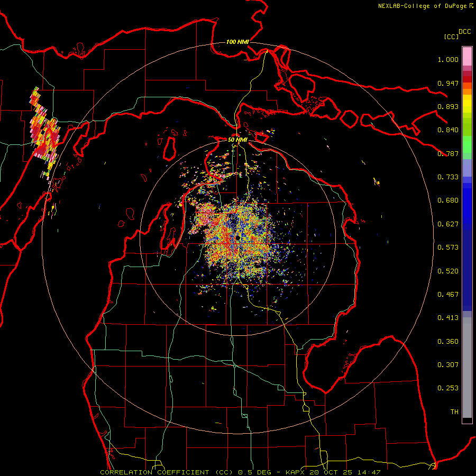Viewport: 476px width, 476px height.
Task: Click the 14:47 timestamp
Action: coord(368,472)
